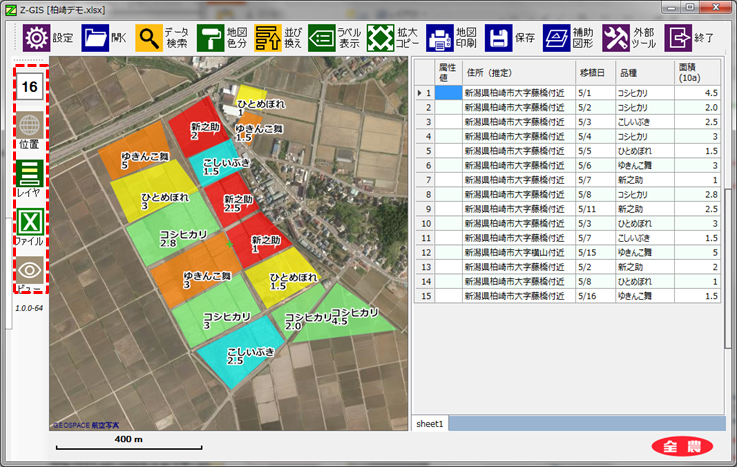Toggle ラベル表示 label display
737x467 pixels.
pyautogui.click(x=322, y=38)
